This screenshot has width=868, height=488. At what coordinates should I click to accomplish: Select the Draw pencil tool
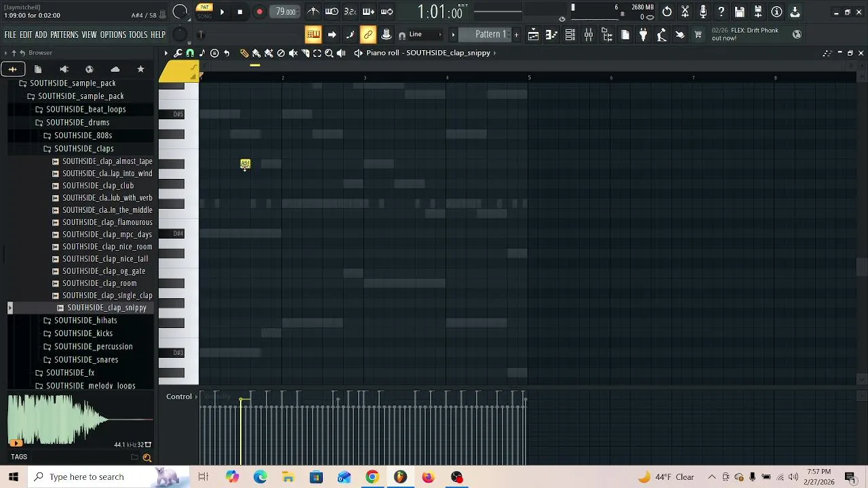pos(244,53)
